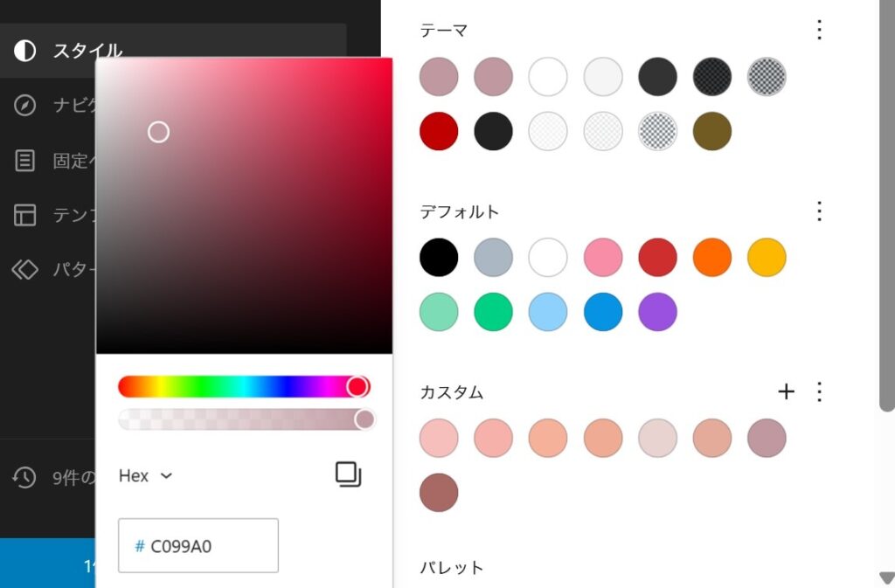Open the カスタム palette options menu
Screen dimensions: 895x588
[819, 391]
